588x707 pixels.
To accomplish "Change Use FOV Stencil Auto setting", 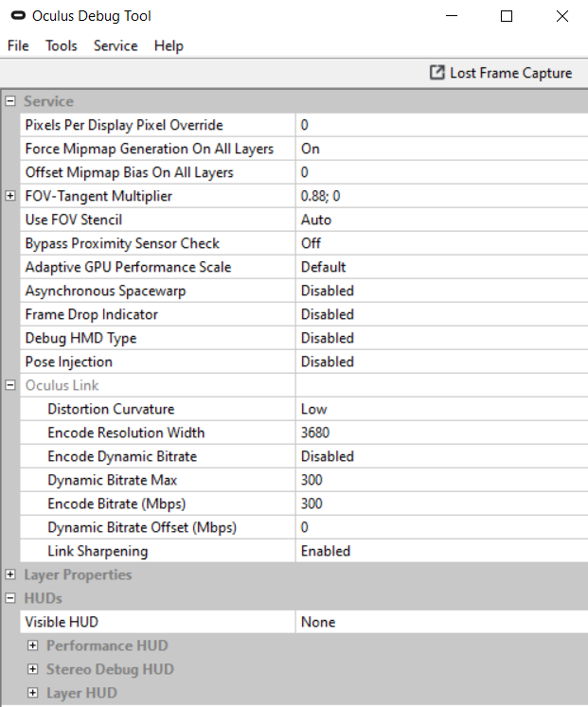I will pyautogui.click(x=442, y=220).
